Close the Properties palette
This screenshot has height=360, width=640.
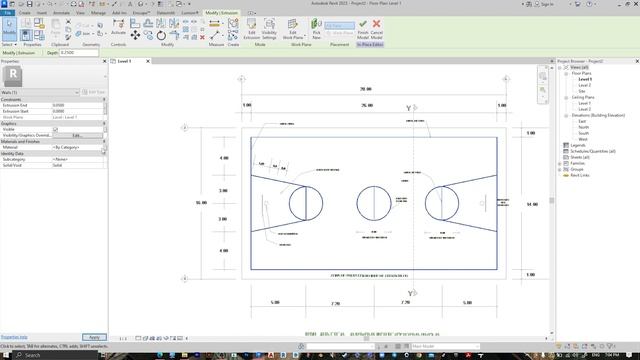click(104, 61)
